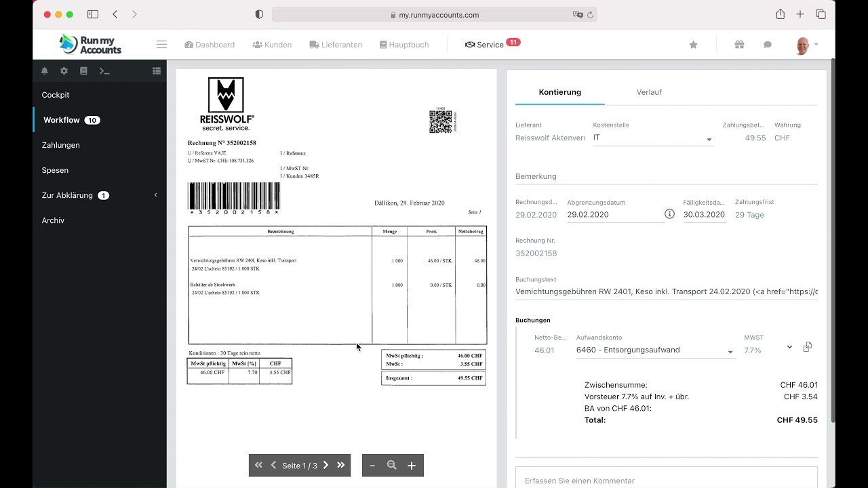Click the Safari address bar
Viewport: 868px width, 488px height.
click(x=435, y=15)
